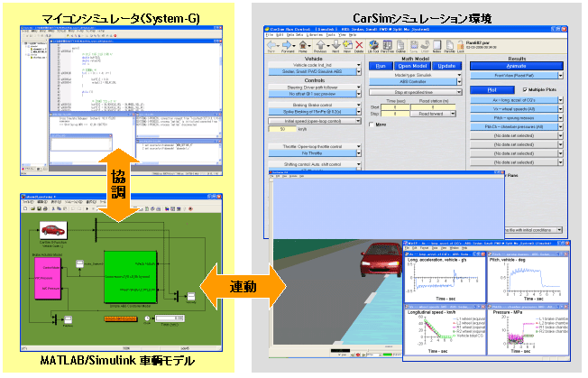The image size is (588, 378).
Task: Click the Time (sec) display block in Simulink
Action: 170,318
